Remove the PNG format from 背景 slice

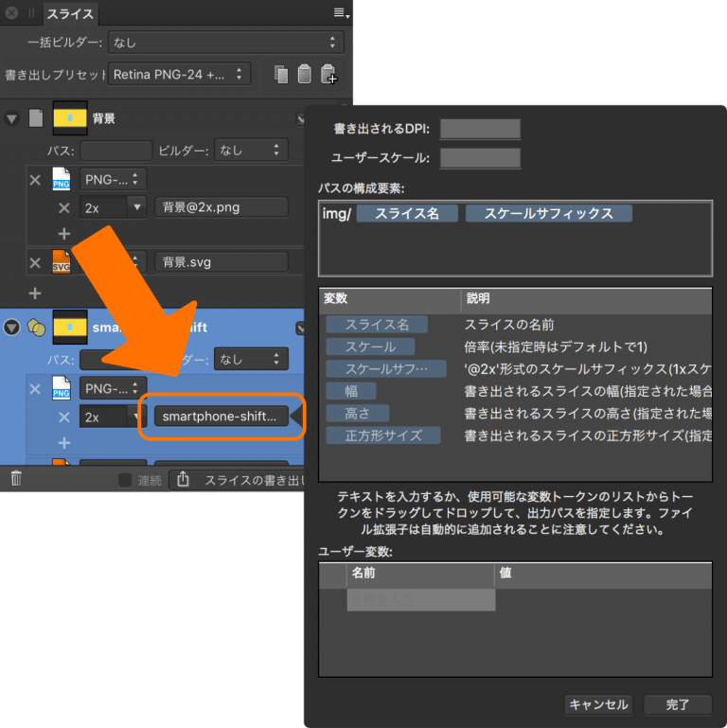pos(35,180)
